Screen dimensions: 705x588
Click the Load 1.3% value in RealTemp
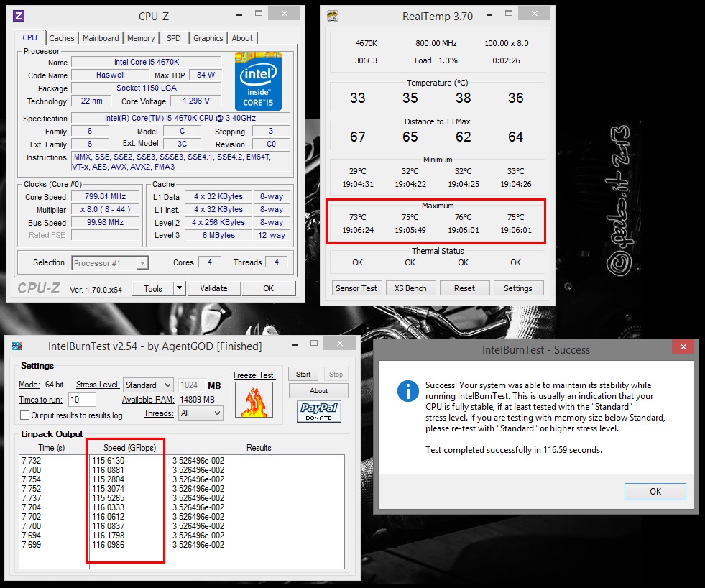click(436, 60)
